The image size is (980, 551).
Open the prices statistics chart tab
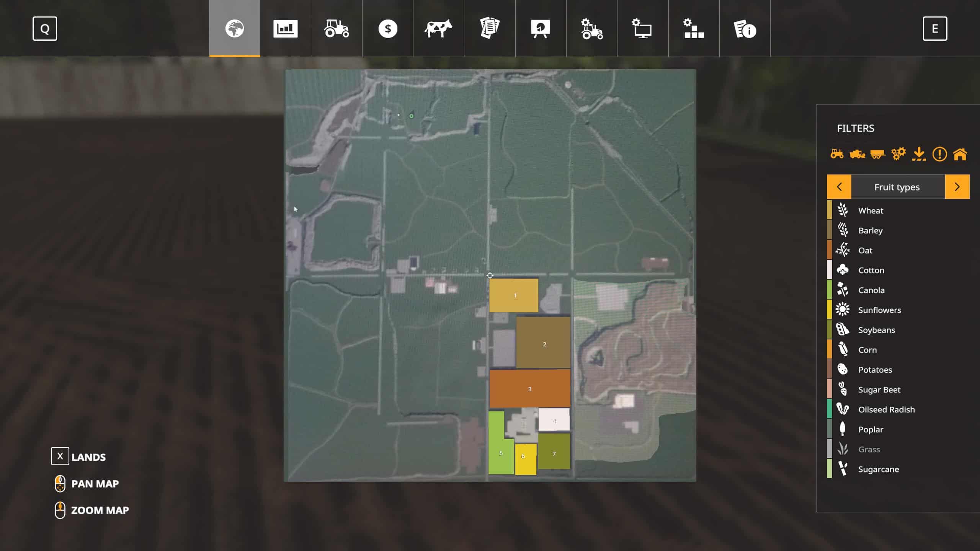285,29
